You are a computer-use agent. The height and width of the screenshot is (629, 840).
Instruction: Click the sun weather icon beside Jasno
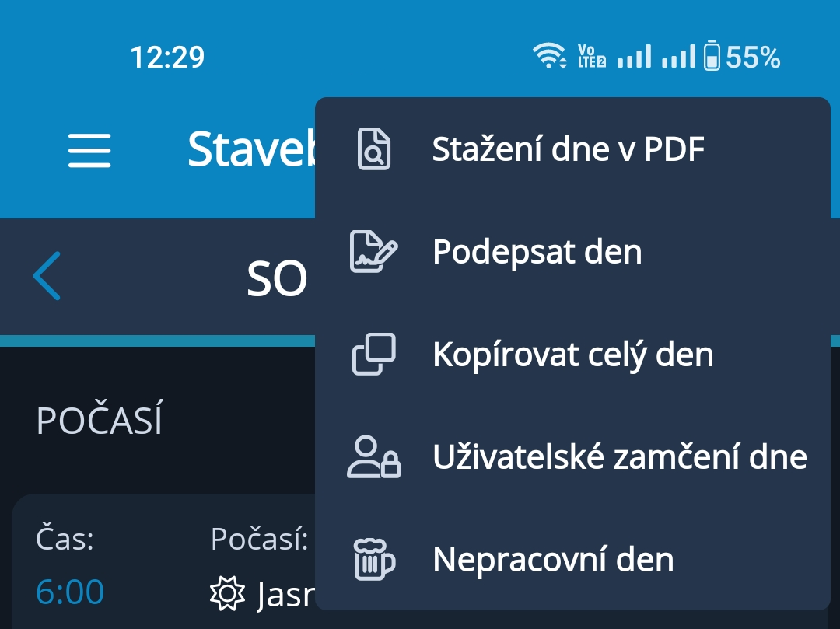(x=227, y=593)
